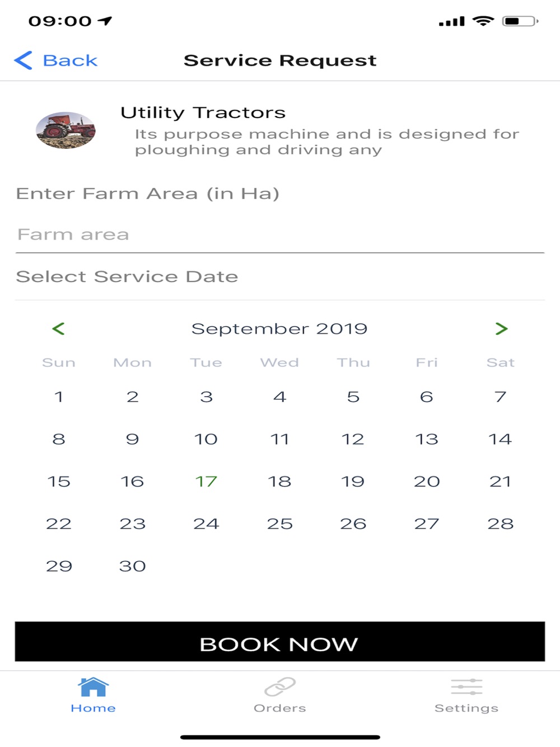Go to previous month arrow

click(x=58, y=329)
